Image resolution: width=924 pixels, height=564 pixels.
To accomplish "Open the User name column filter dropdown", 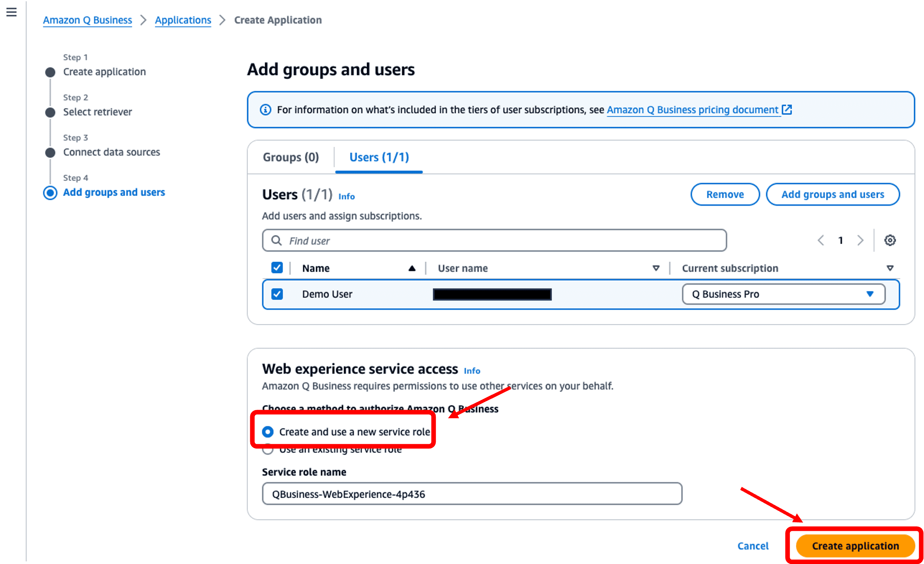I will pyautogui.click(x=656, y=268).
